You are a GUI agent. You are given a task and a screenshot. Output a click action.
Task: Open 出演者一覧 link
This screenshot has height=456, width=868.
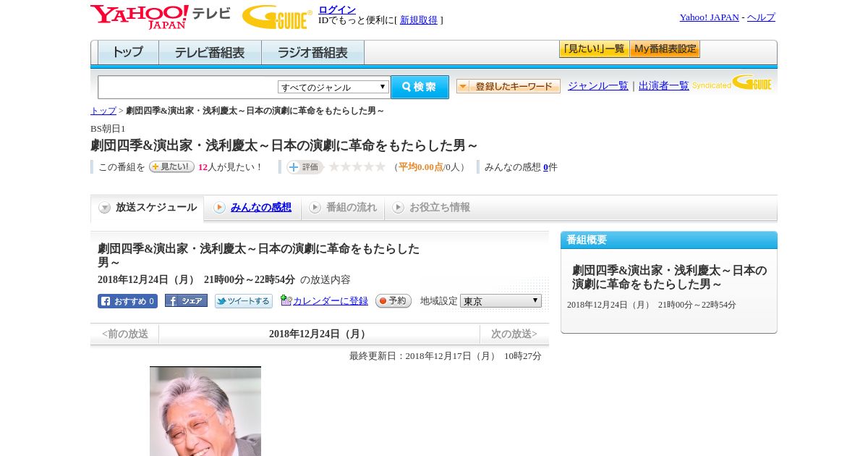pyautogui.click(x=664, y=85)
